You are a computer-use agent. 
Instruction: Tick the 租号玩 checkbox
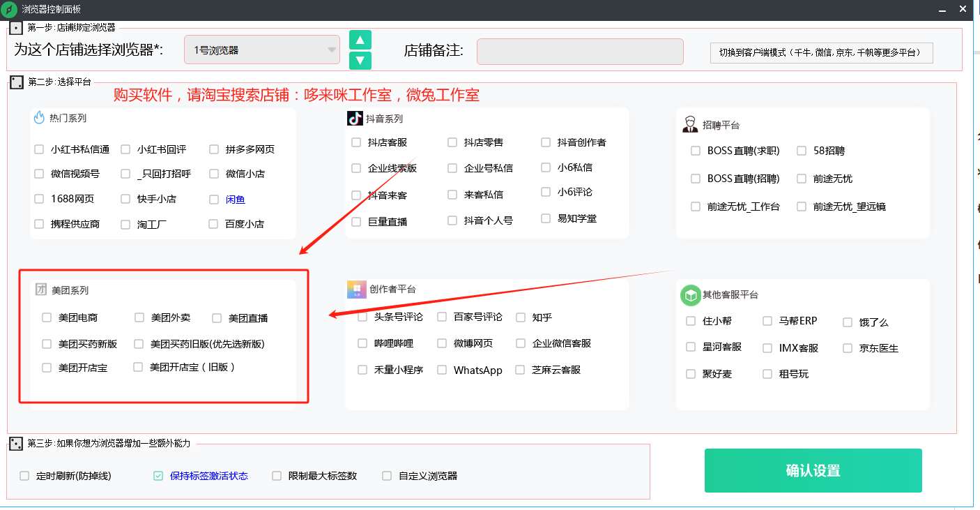[767, 374]
